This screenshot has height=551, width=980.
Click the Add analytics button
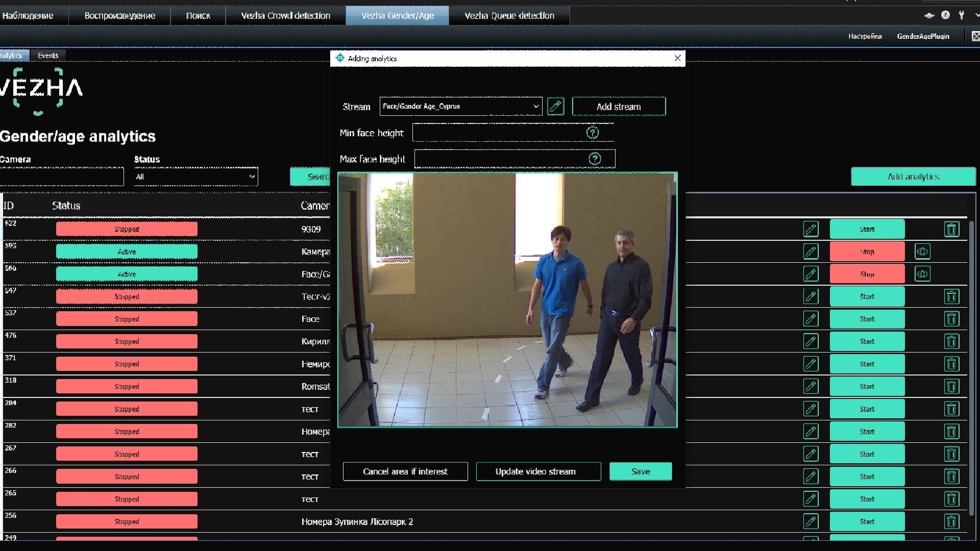tap(913, 177)
